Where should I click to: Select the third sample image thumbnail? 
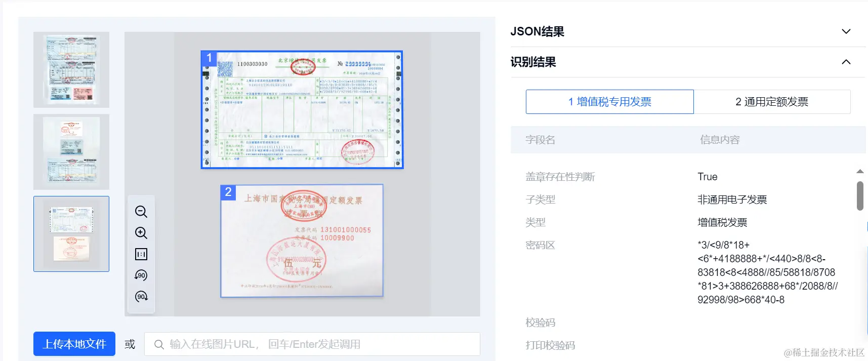pos(71,234)
